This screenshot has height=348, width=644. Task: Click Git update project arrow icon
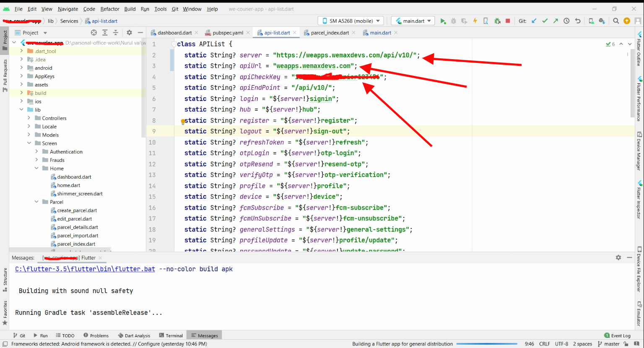pos(534,21)
